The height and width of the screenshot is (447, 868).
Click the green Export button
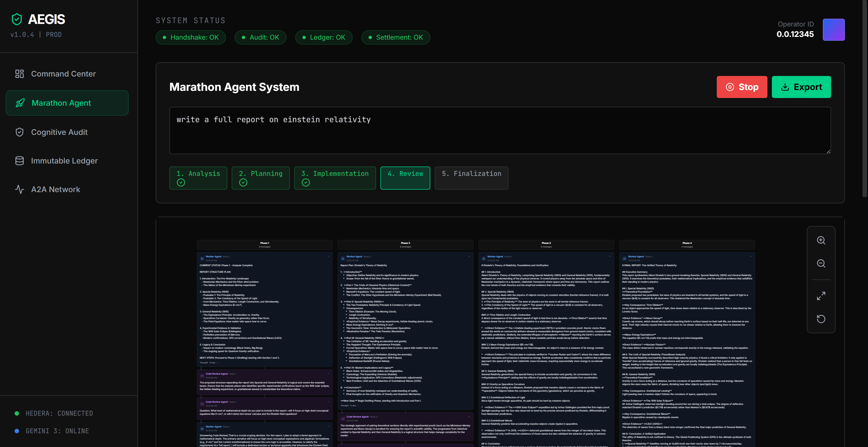[x=801, y=87]
